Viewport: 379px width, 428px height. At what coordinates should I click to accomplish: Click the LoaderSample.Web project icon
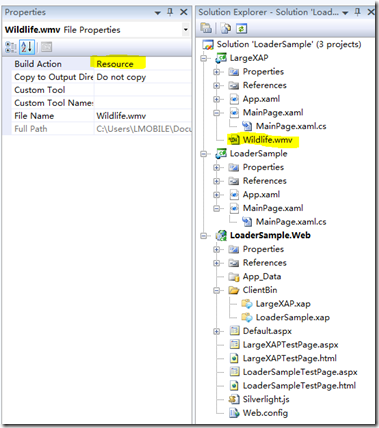point(221,235)
